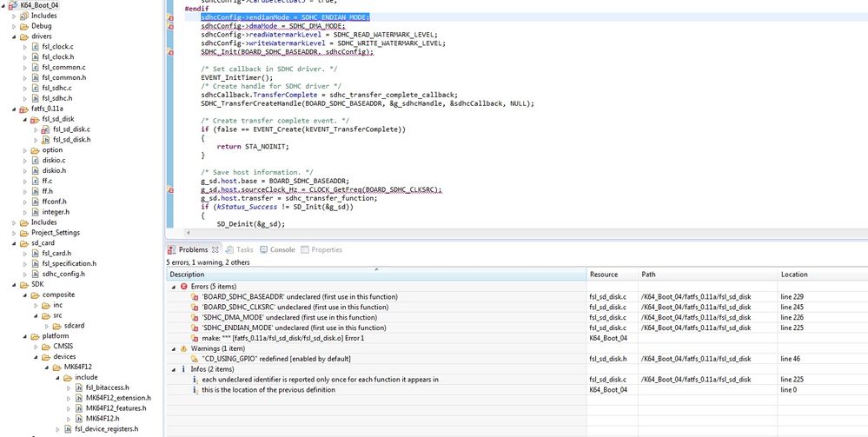Collapse the Errors (5 items) group

173,287
